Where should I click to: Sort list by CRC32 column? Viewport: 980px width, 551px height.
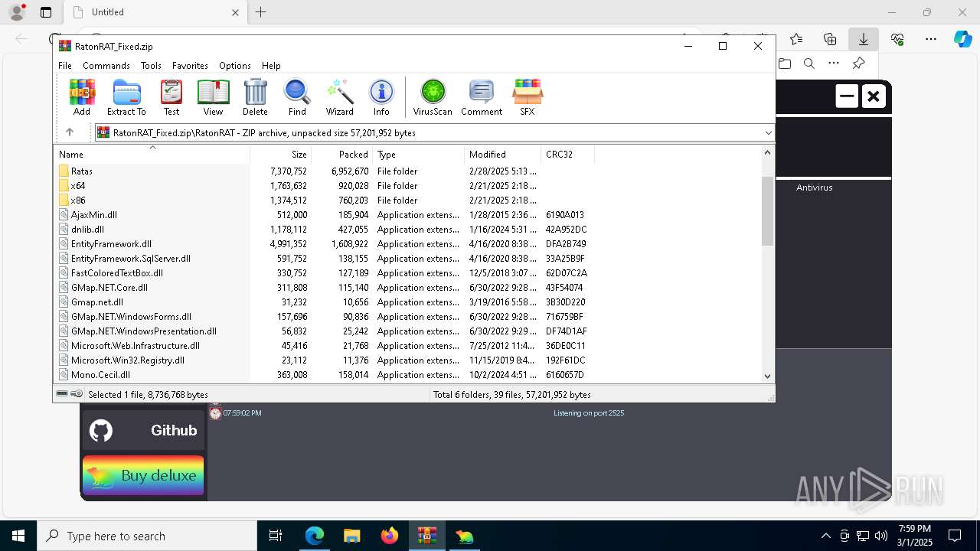coord(567,154)
